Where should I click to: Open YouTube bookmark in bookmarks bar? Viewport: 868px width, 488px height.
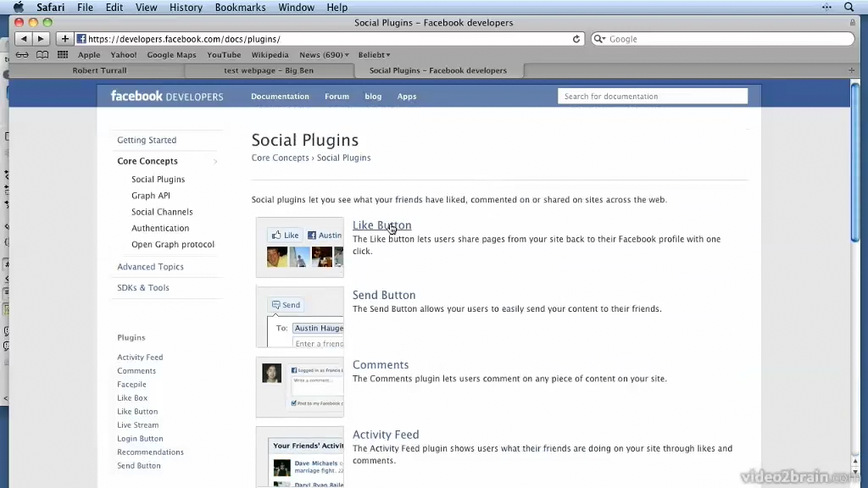coord(224,55)
